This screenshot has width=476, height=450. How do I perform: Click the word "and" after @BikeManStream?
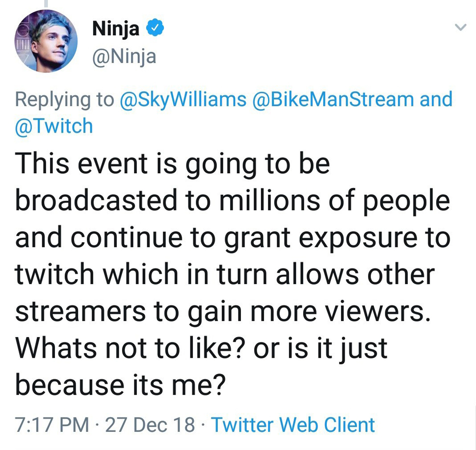pos(436,99)
